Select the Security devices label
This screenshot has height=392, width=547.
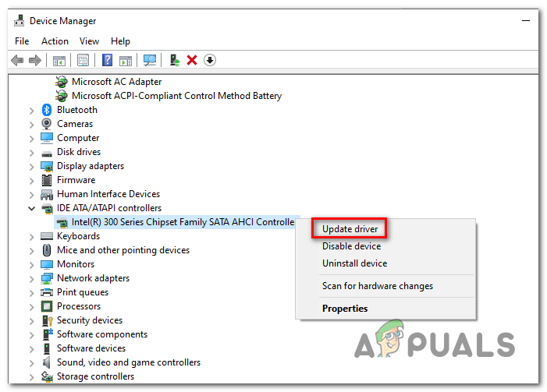click(90, 320)
